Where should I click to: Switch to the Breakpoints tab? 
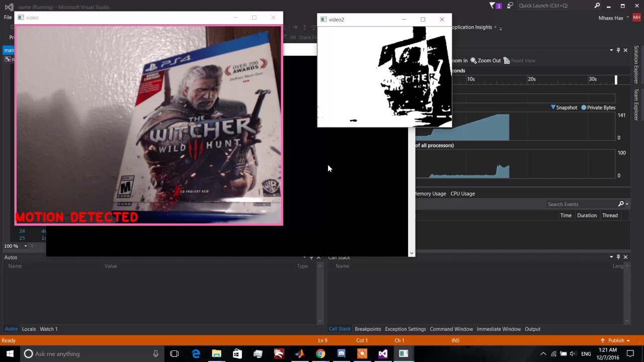tap(368, 329)
